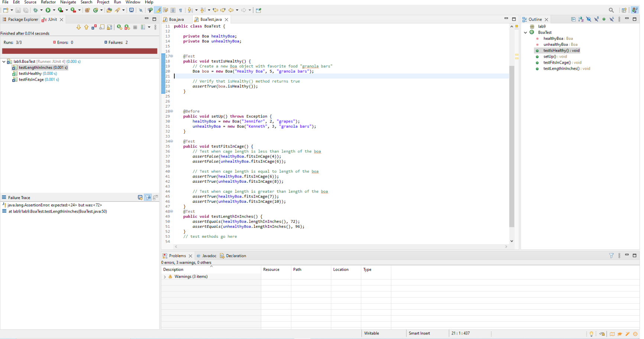Viewport: 644px width, 339px height.
Task: Expand the Warnings (3 items) row
Action: [x=165, y=277]
